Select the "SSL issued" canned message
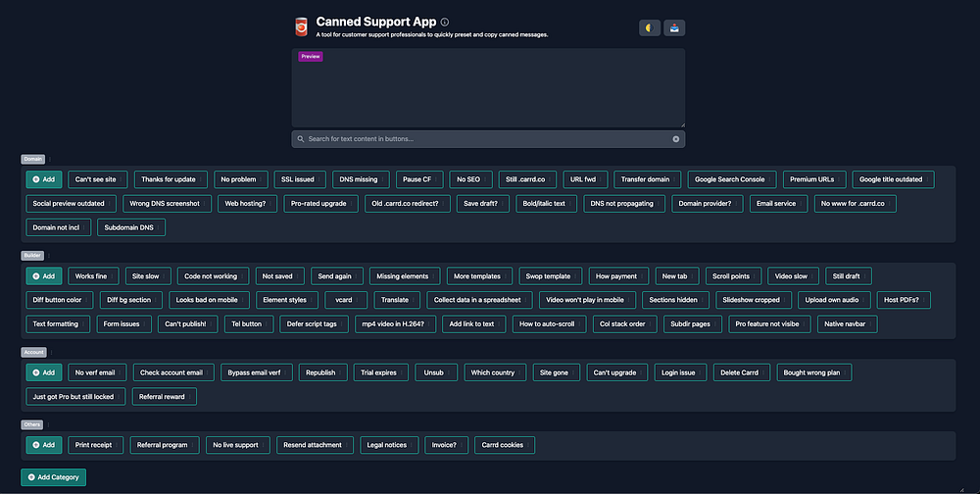 click(x=300, y=179)
